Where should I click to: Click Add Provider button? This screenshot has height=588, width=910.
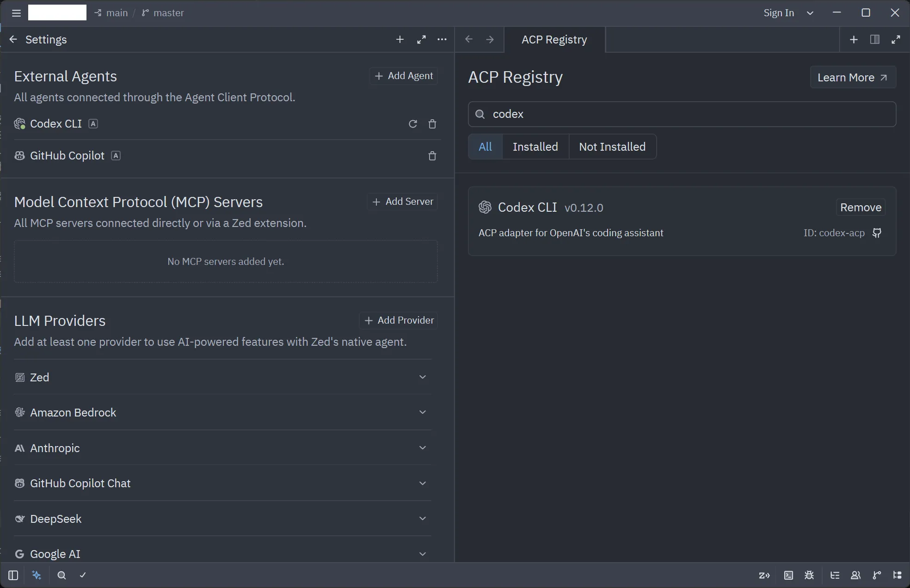point(399,320)
